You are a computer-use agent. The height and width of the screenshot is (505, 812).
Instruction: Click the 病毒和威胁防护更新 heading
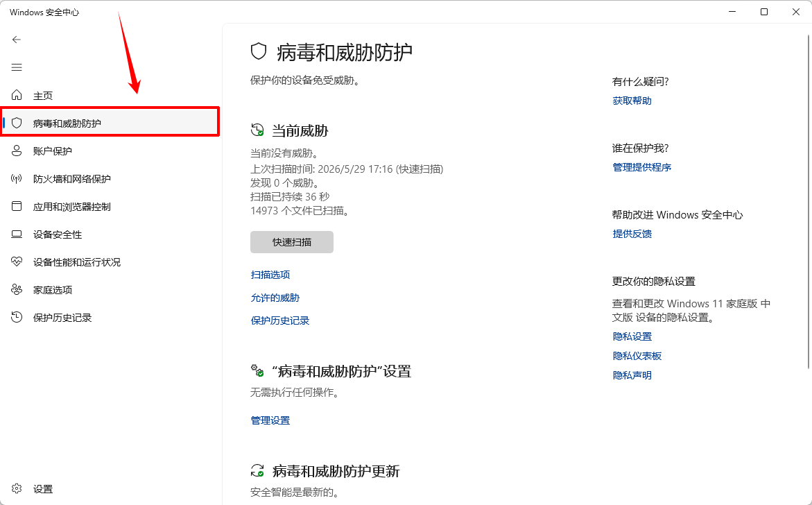tap(336, 471)
